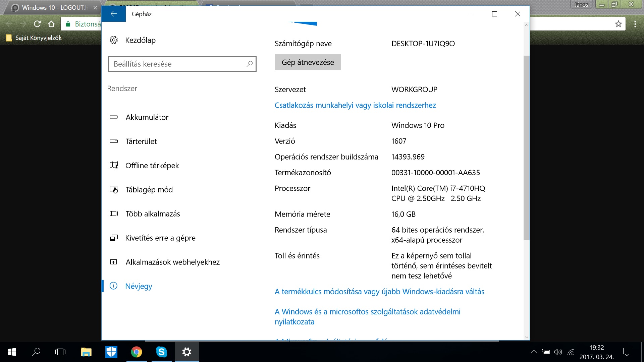Open Task View on the taskbar
The height and width of the screenshot is (362, 644).
(x=60, y=352)
